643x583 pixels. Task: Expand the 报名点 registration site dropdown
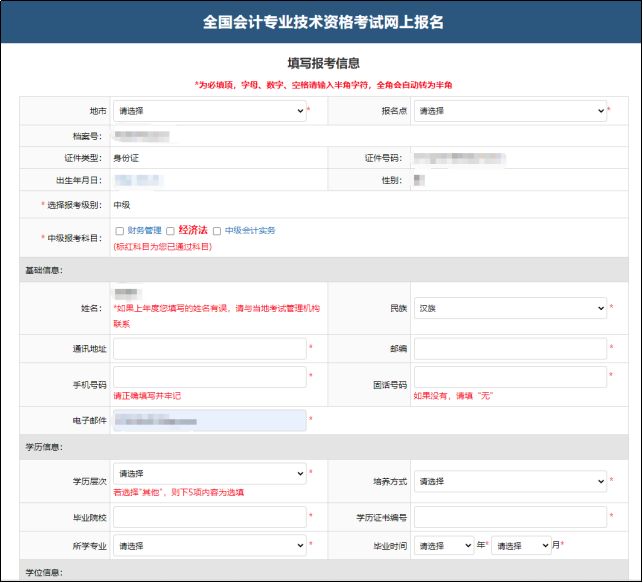(x=510, y=111)
